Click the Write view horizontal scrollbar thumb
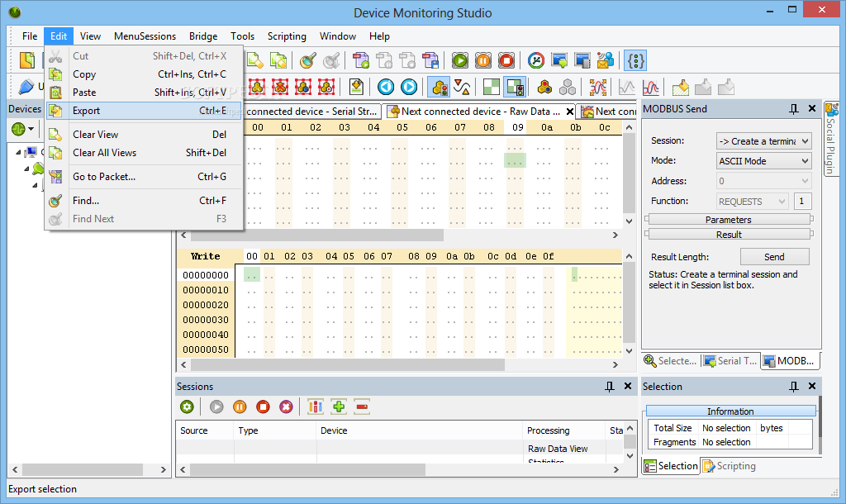The image size is (846, 504). coord(348,364)
